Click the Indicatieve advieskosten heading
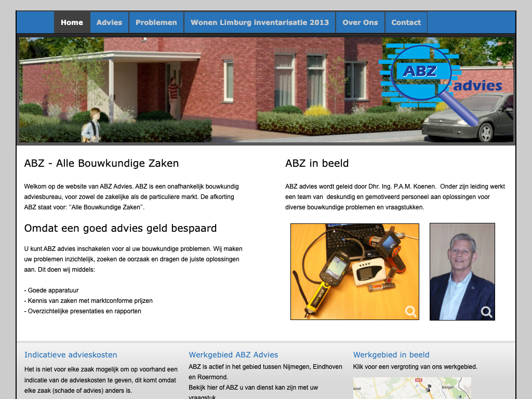532x399 pixels. point(71,355)
